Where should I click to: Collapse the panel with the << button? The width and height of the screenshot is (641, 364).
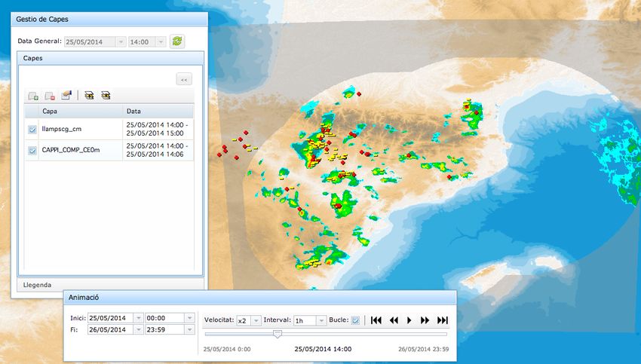pyautogui.click(x=184, y=78)
